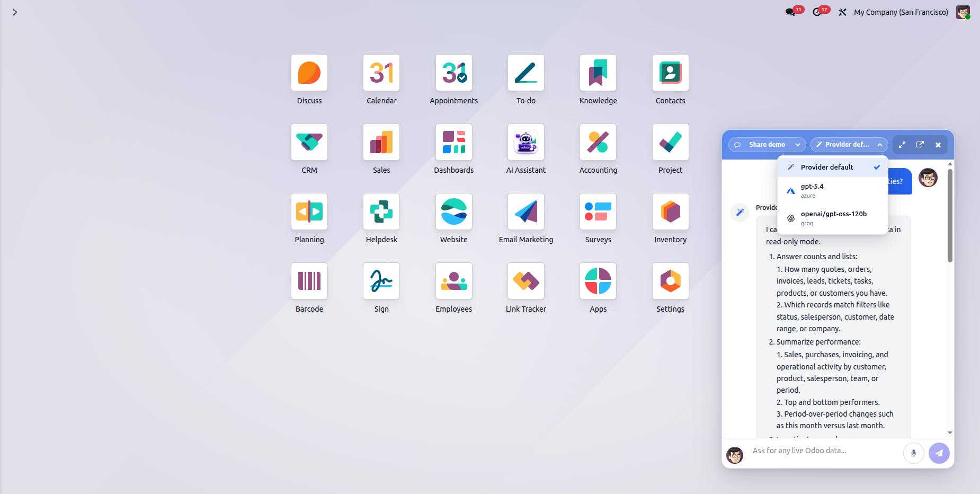
Task: Open the Employees app
Action: 454,281
